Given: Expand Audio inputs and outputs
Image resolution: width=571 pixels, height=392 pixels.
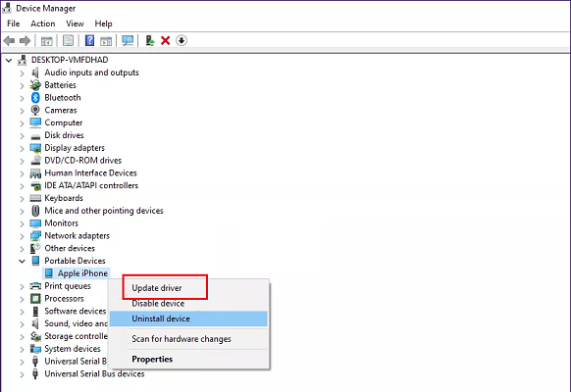Looking at the screenshot, I should click(22, 73).
